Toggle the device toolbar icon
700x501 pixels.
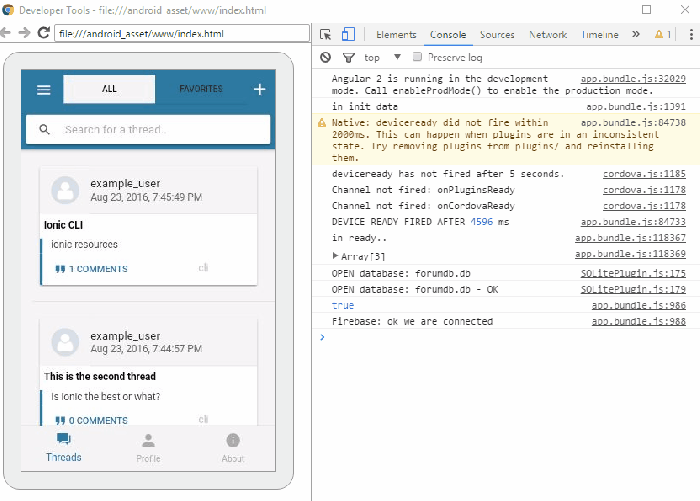point(348,34)
